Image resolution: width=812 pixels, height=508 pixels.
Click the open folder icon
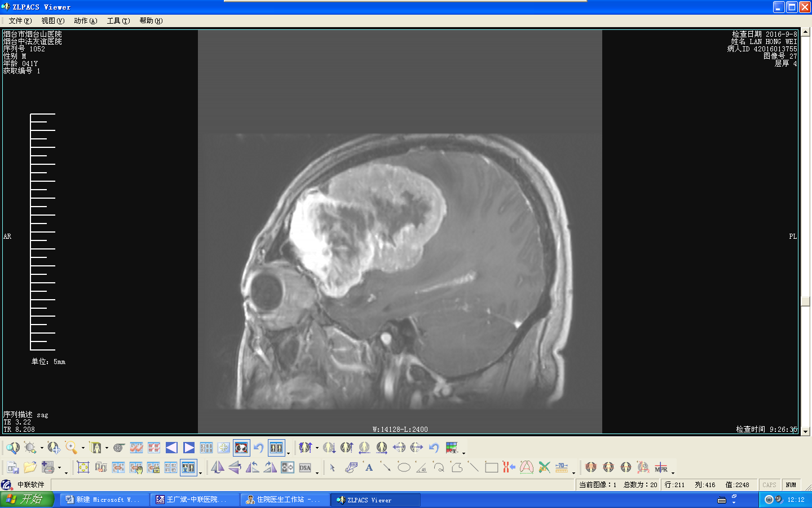pyautogui.click(x=30, y=467)
